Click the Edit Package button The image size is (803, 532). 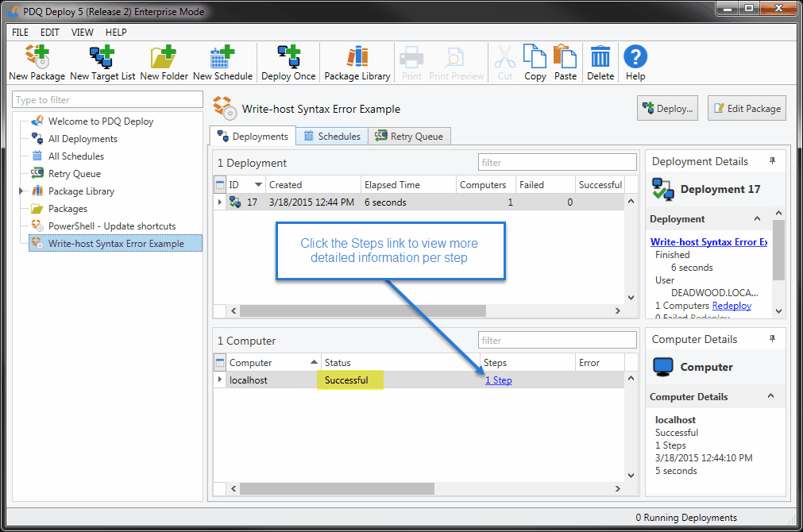747,108
